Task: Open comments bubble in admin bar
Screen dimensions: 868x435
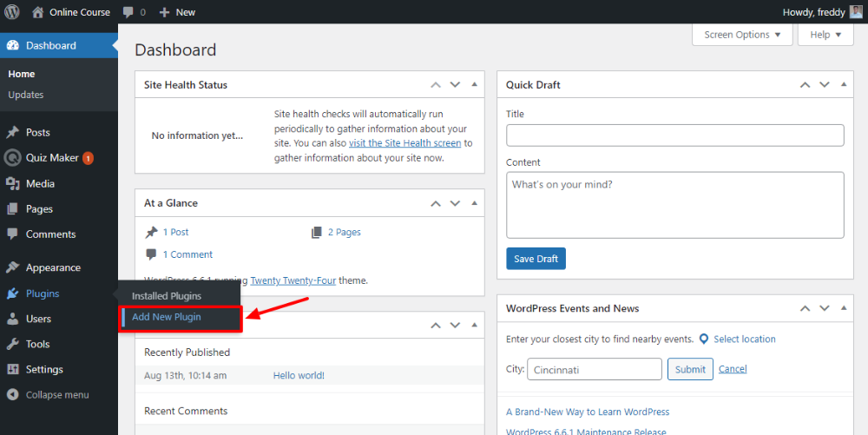Action: coord(128,12)
